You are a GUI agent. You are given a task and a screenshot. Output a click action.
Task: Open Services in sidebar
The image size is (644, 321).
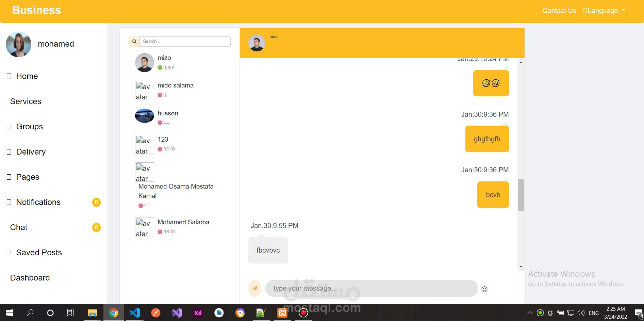click(x=26, y=101)
